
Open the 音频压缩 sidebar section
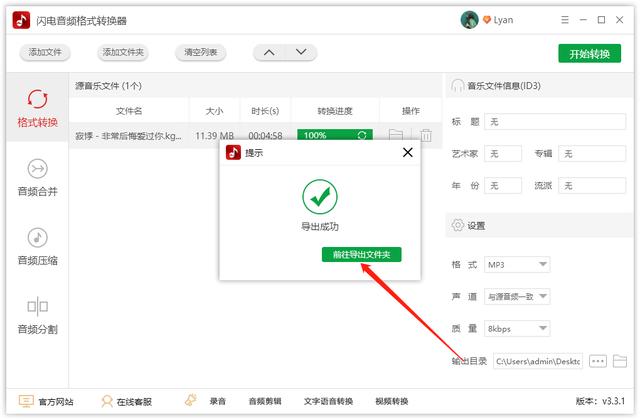coord(37,247)
